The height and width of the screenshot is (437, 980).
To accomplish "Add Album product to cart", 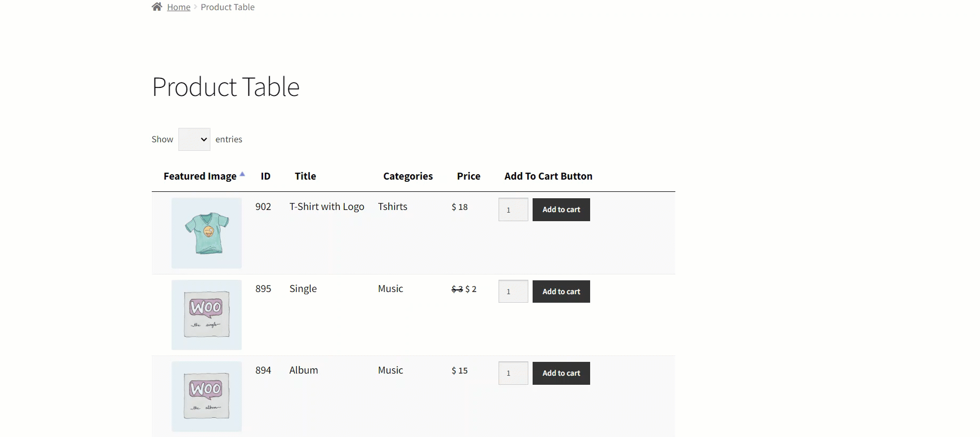I will tap(561, 373).
